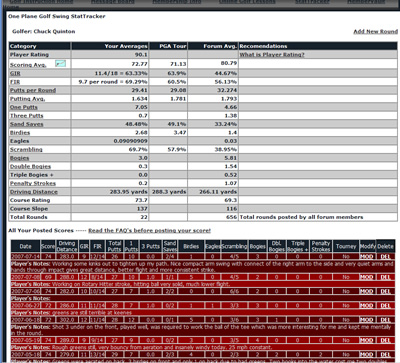Open the Read the FAQ's before posting link
The width and height of the screenshot is (400, 363).
coord(149,231)
